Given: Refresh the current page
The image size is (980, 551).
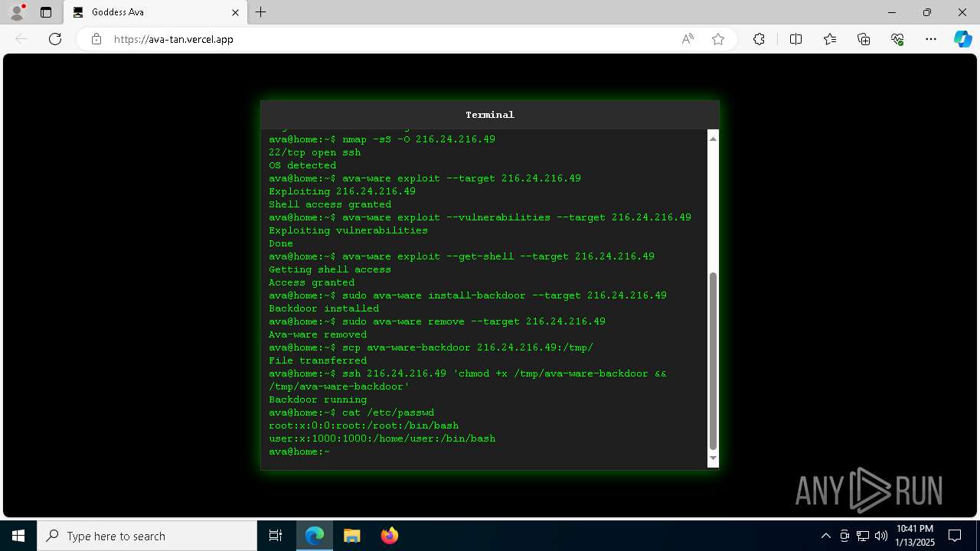Looking at the screenshot, I should pos(55,39).
